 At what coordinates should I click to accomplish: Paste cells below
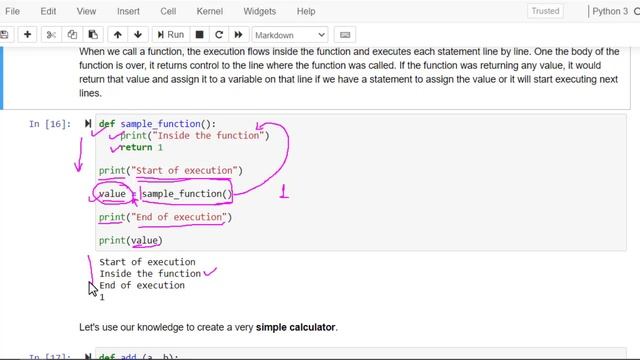tap(93, 35)
